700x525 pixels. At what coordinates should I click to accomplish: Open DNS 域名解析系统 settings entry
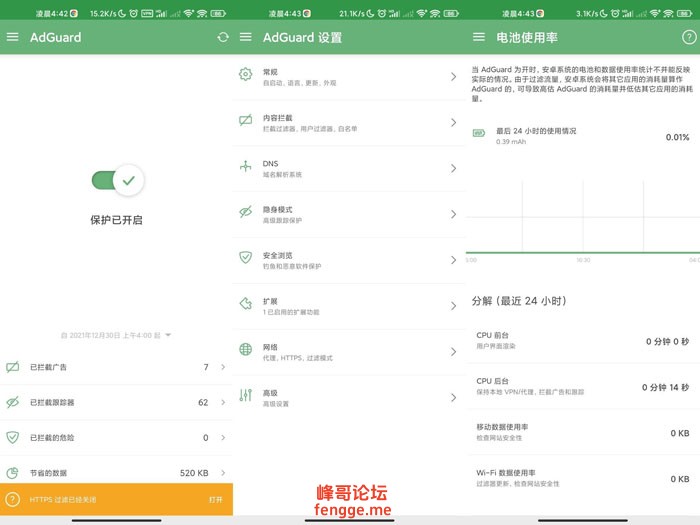[x=349, y=169]
